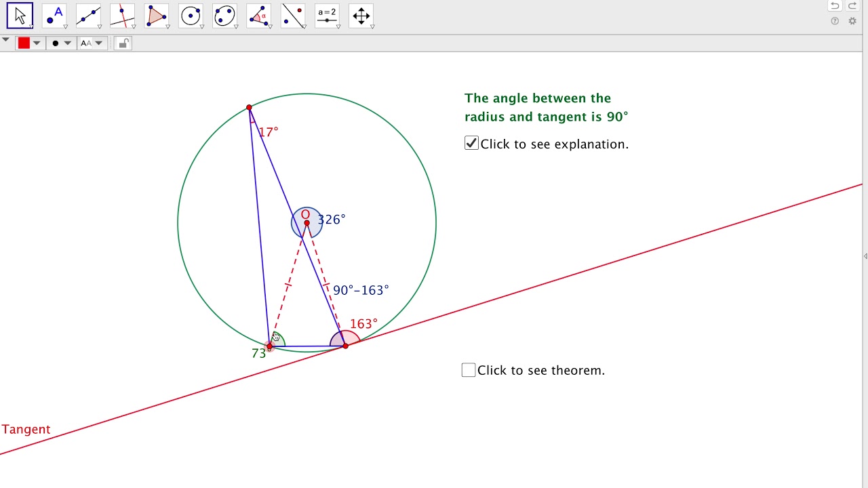This screenshot has width=868, height=488.
Task: Select the Slider a=2 tool
Action: (327, 16)
